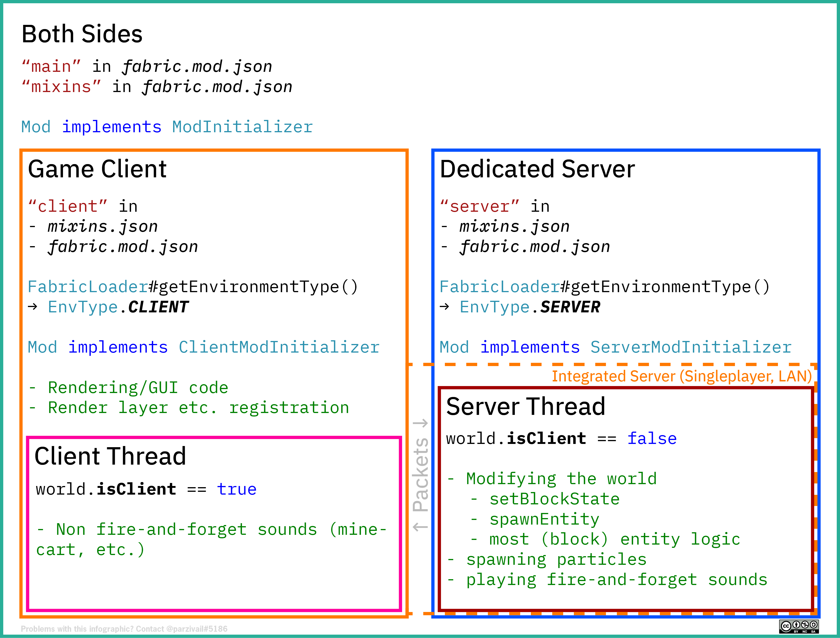Click the gray arrow above Packets label
This screenshot has height=638, width=840.
420,423
